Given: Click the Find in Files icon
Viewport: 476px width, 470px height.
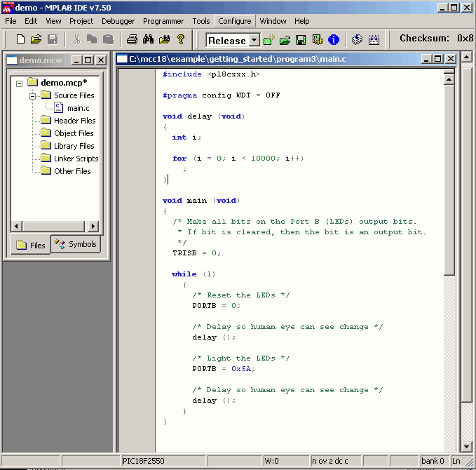Looking at the screenshot, I should click(x=165, y=39).
